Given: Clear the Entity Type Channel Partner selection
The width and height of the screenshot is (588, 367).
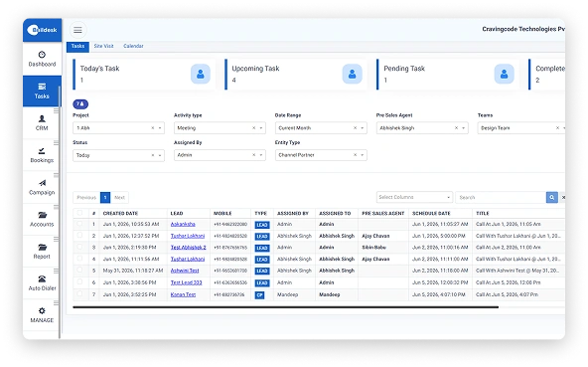Looking at the screenshot, I should click(x=356, y=155).
